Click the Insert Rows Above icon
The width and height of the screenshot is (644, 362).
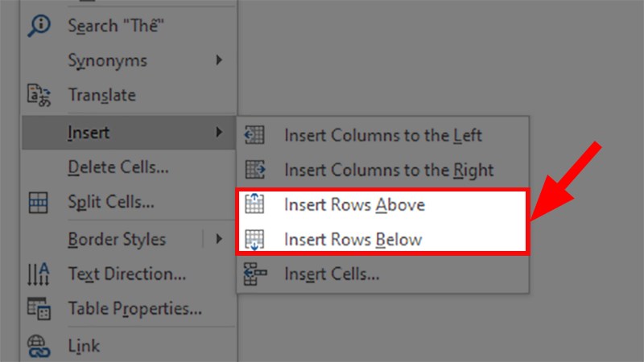pyautogui.click(x=255, y=204)
